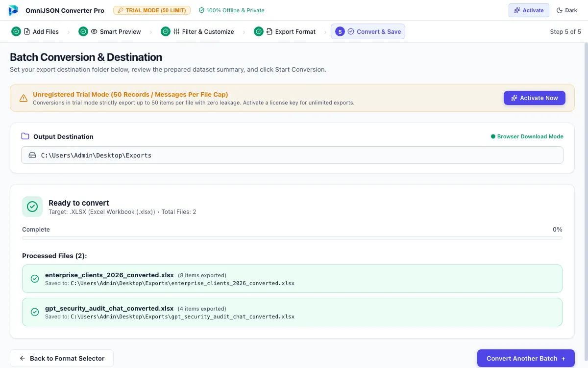
Task: Click the 0% progress value
Action: pyautogui.click(x=558, y=229)
